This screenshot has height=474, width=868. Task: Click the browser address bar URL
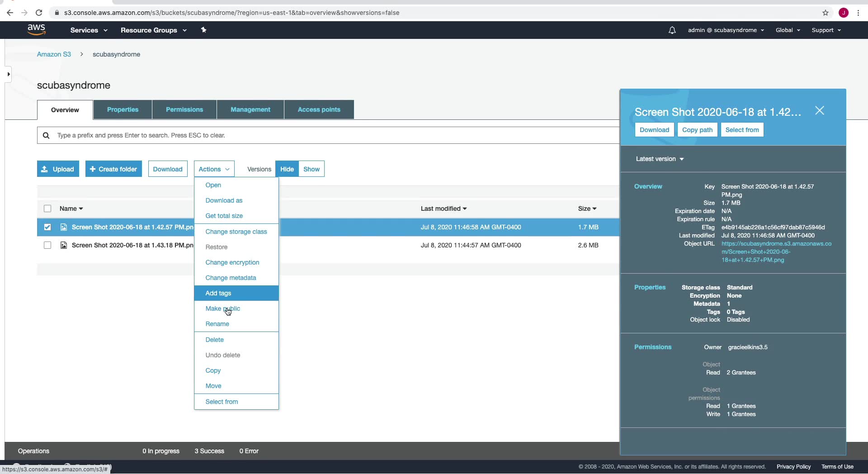(232, 13)
